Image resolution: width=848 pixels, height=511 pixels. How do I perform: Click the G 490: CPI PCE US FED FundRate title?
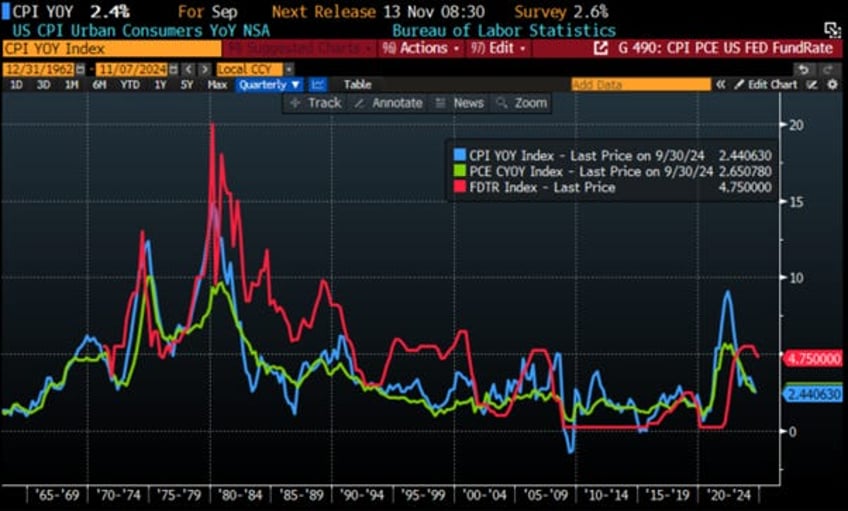coord(725,48)
